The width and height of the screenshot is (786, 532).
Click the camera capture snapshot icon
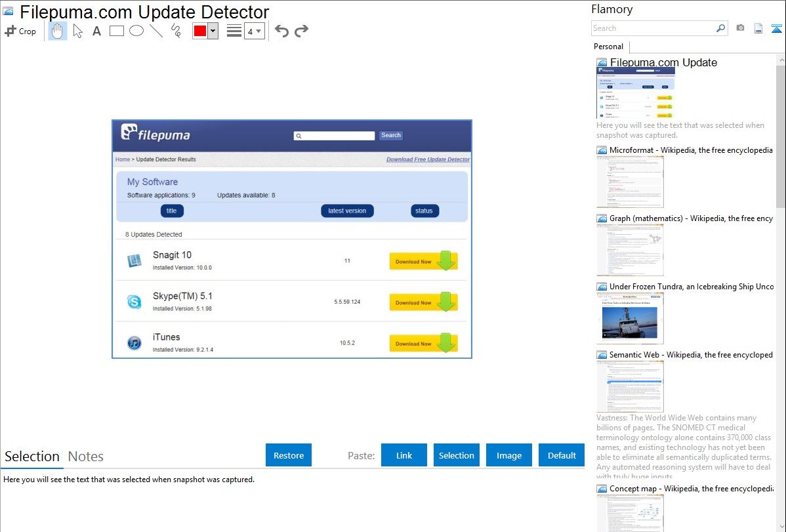click(740, 28)
